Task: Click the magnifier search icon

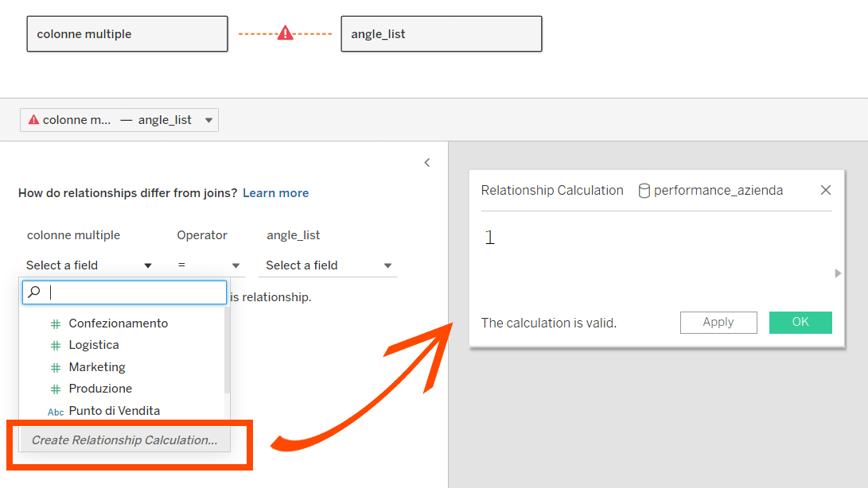Action: pos(34,292)
